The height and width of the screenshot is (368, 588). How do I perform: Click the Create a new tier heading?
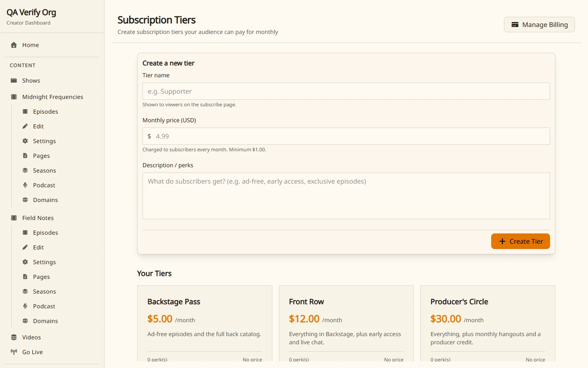pyautogui.click(x=169, y=63)
